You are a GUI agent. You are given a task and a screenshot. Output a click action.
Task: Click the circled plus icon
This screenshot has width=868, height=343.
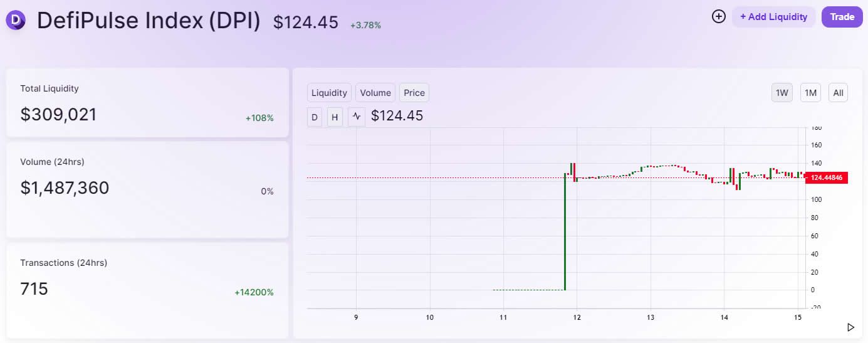tap(719, 17)
